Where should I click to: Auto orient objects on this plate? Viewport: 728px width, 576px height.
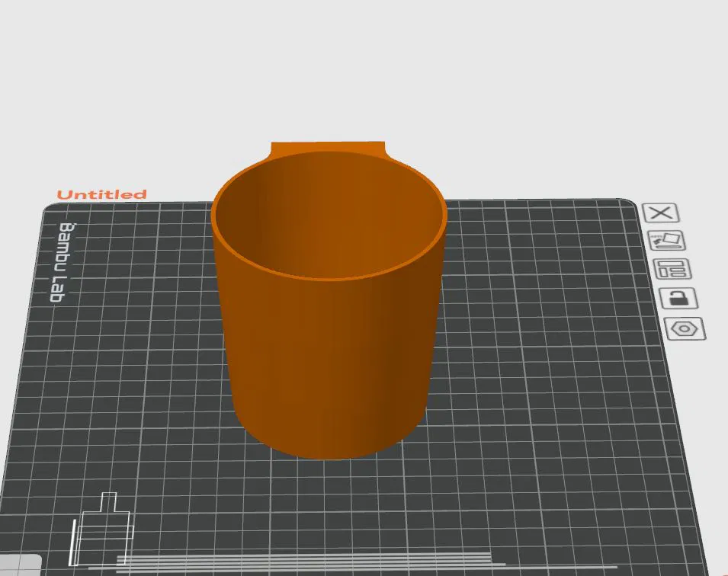pyautogui.click(x=667, y=241)
